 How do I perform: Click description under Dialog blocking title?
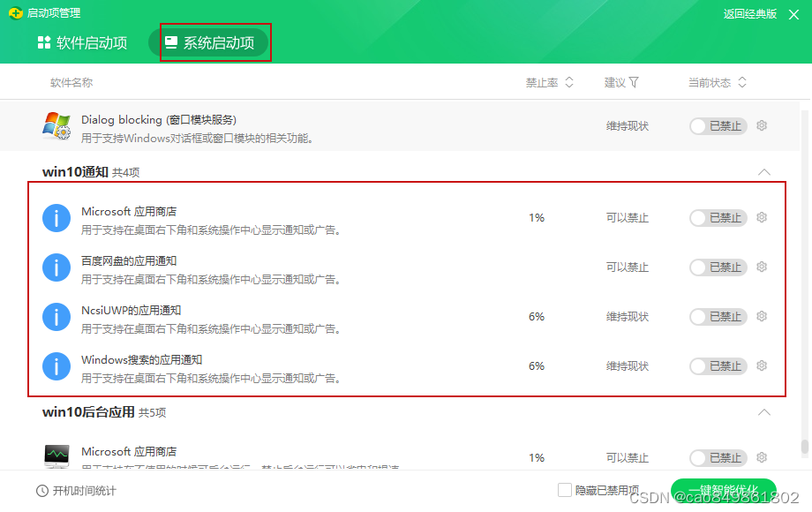(x=198, y=139)
